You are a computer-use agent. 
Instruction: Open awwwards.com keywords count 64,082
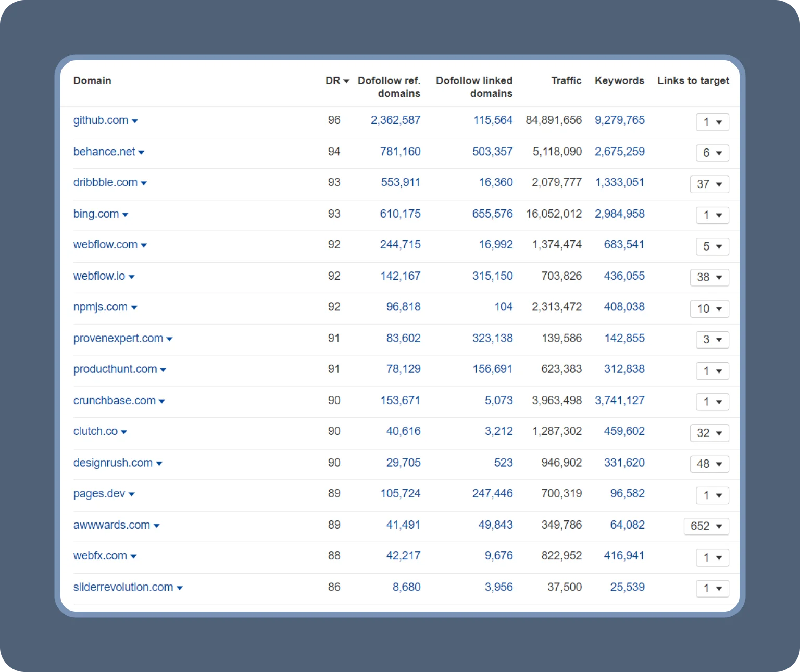point(627,525)
